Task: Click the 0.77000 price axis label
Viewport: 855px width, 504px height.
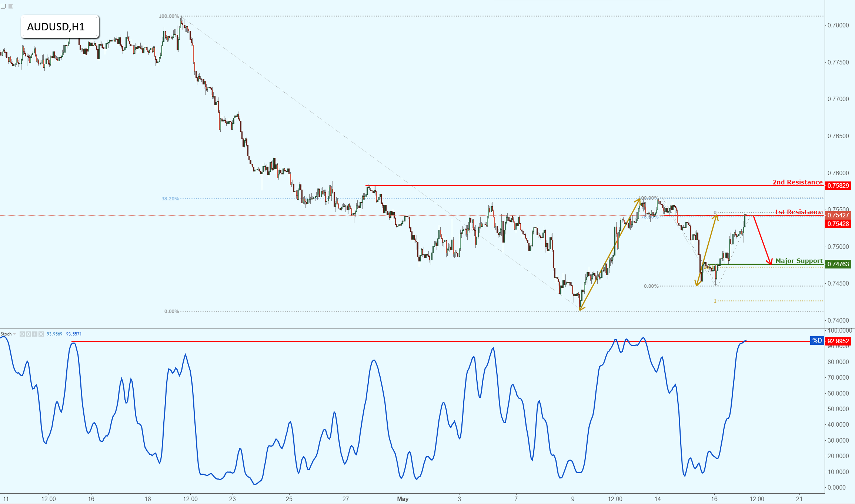Action: click(x=838, y=99)
